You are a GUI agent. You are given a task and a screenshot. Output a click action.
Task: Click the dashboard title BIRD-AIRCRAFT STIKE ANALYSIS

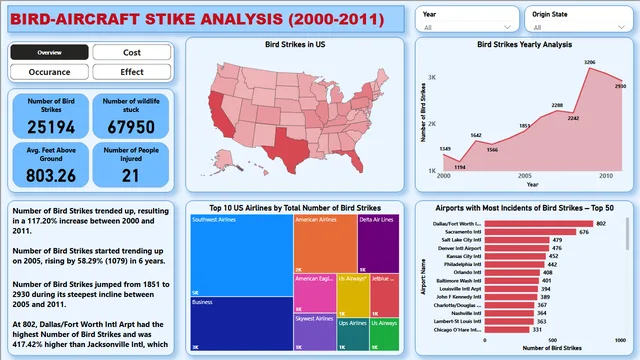197,19
